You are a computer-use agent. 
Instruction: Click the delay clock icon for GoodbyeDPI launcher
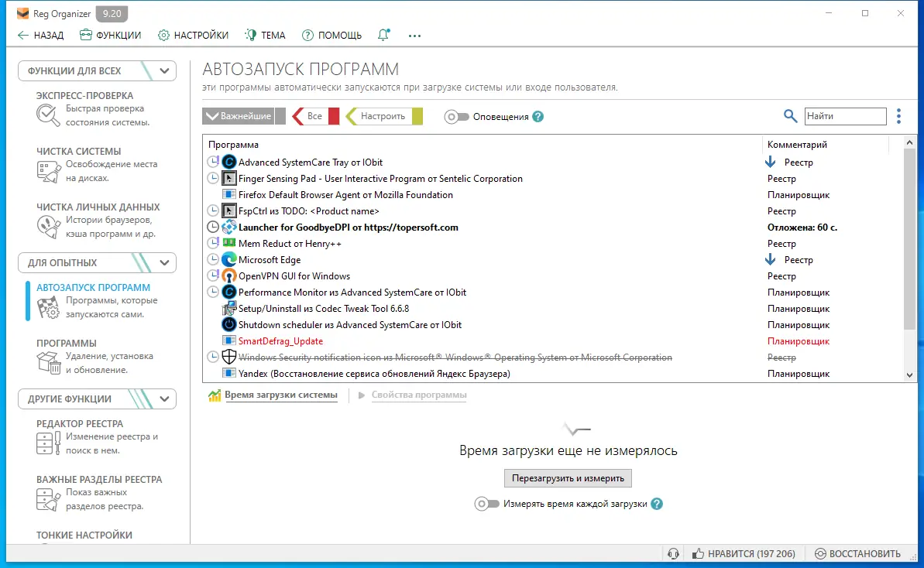213,228
